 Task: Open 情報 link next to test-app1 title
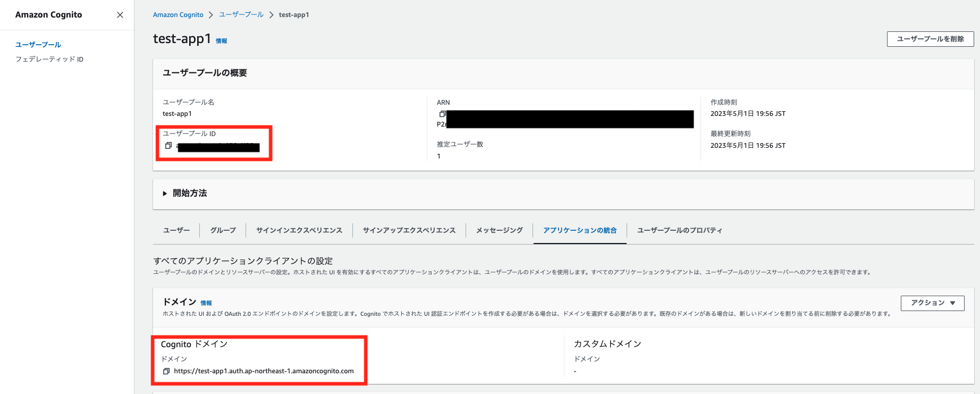point(222,41)
